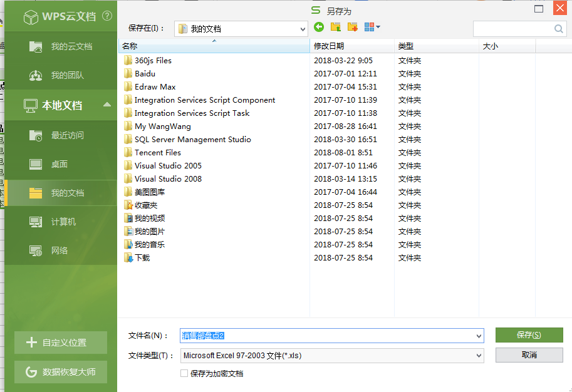This screenshot has height=392, width=572.
Task: Maximize the 另存为 dialog
Action: click(539, 9)
